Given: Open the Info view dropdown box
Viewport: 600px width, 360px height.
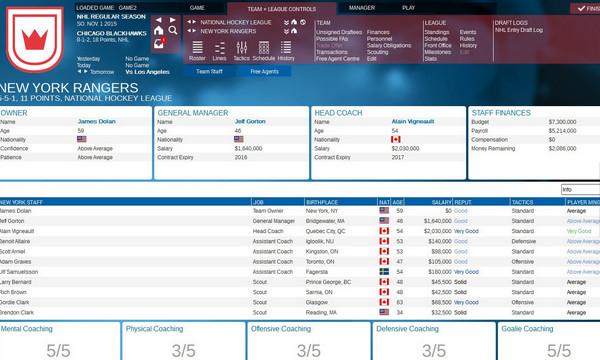Looking at the screenshot, I should point(580,189).
